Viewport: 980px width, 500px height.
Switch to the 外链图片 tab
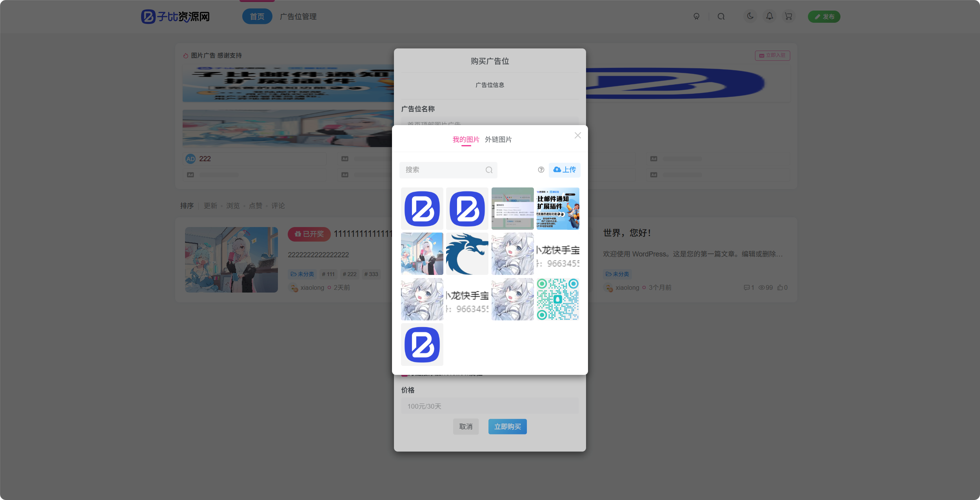click(x=498, y=139)
